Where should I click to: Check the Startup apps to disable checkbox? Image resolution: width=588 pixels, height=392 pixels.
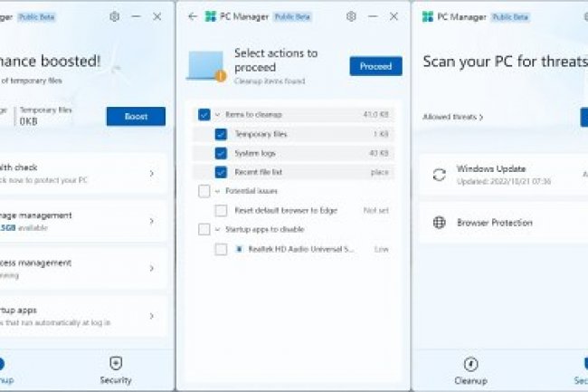tap(204, 229)
